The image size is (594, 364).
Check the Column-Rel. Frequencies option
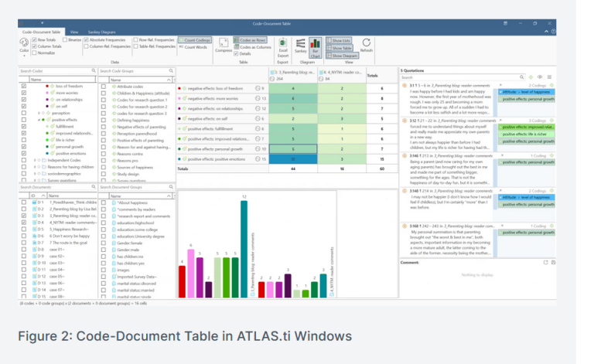pos(85,46)
